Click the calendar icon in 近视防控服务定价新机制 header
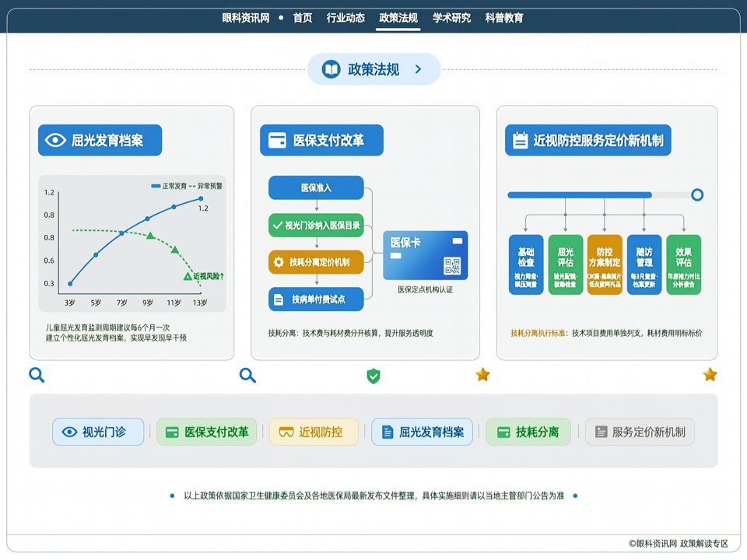The image size is (747, 560). point(521,140)
